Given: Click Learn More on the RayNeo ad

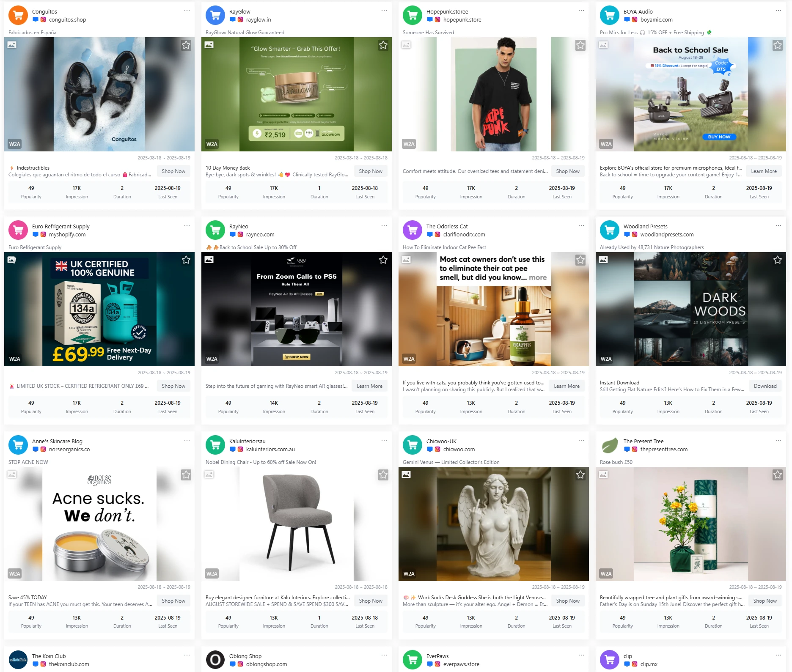Looking at the screenshot, I should (x=369, y=386).
